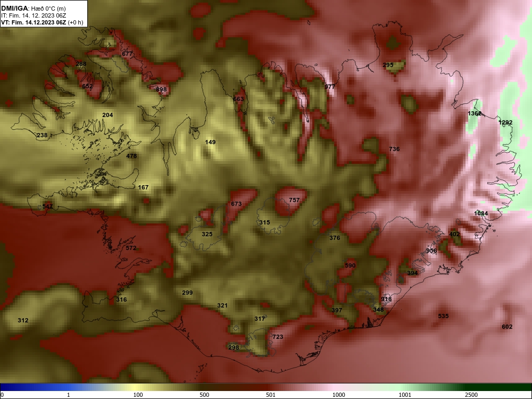Click the 394 value on the map
Image resolution: width=532 pixels, height=399 pixels.
pyautogui.click(x=412, y=273)
